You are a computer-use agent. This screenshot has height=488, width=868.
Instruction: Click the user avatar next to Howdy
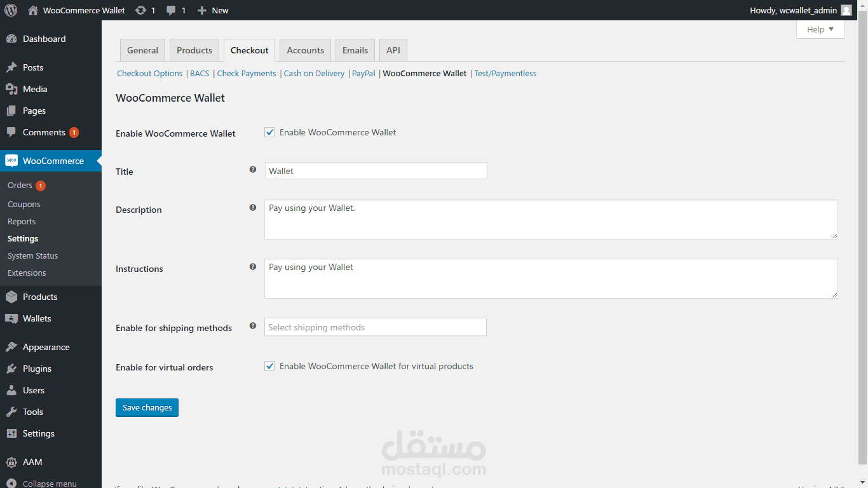(x=846, y=10)
